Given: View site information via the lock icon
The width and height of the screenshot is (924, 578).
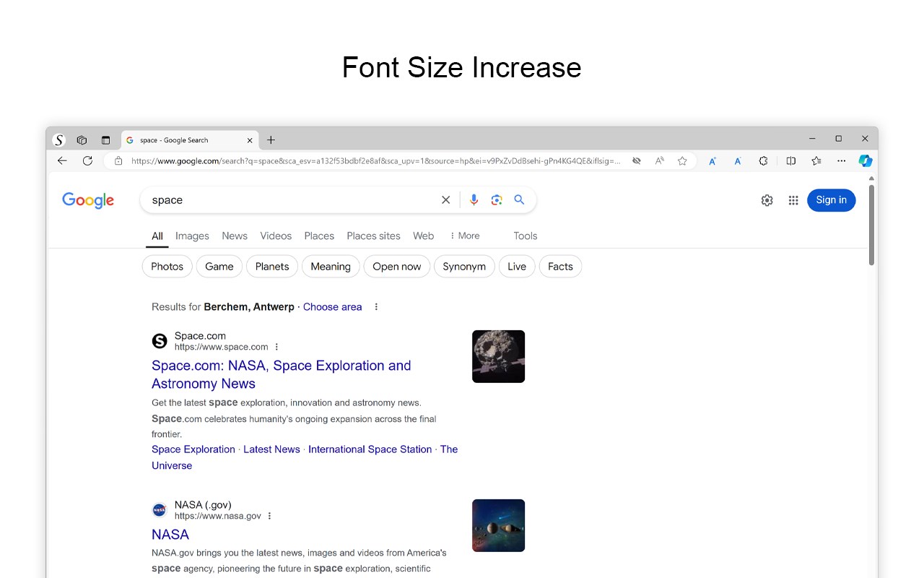Looking at the screenshot, I should click(118, 161).
